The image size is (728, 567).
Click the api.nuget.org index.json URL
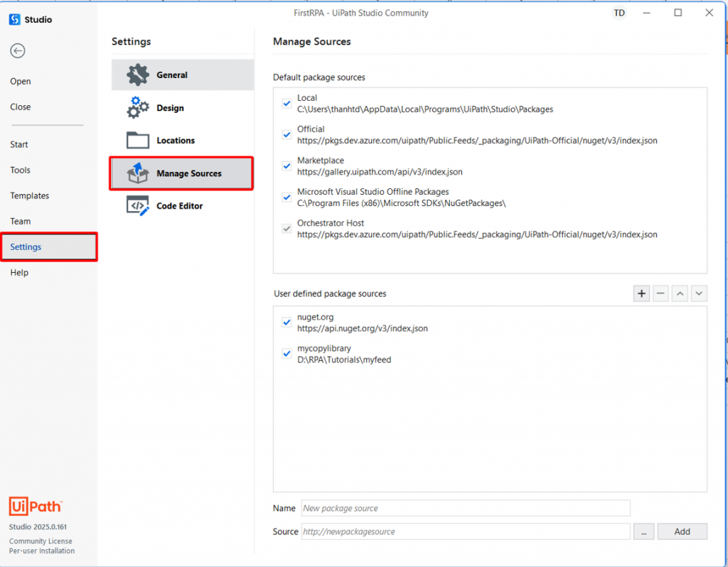363,328
